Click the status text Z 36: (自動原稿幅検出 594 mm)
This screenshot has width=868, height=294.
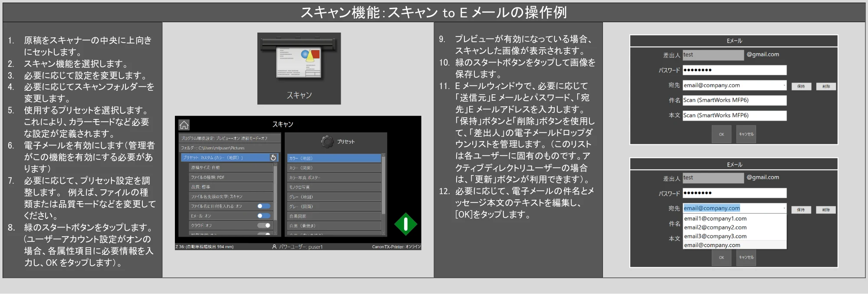click(204, 247)
